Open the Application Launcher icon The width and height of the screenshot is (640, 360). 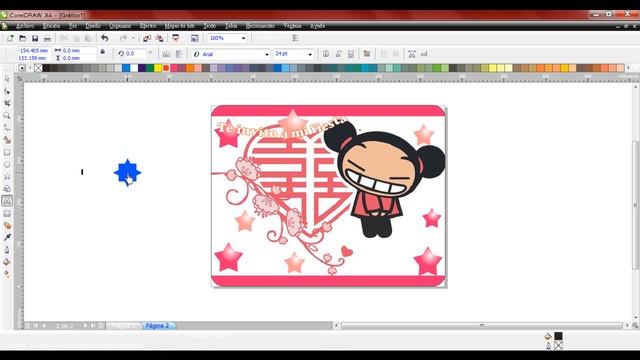176,38
